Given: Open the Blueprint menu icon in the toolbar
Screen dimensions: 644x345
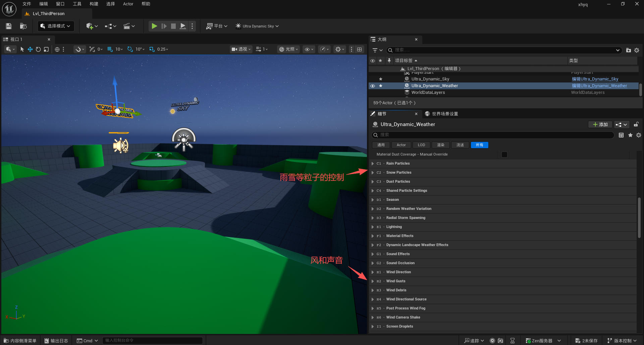Looking at the screenshot, I should (x=110, y=26).
